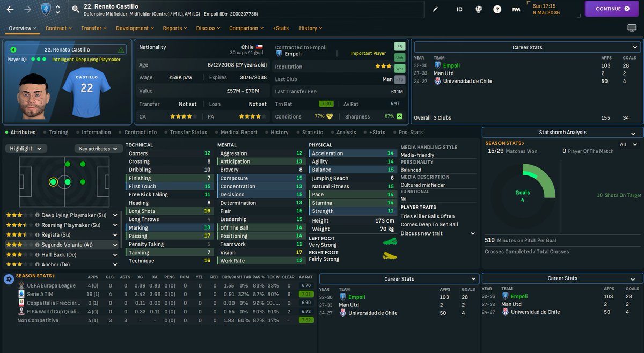The width and height of the screenshot is (644, 353).
Task: Open the orange Season Stats link in Statsbomb panel
Action: coord(504,143)
